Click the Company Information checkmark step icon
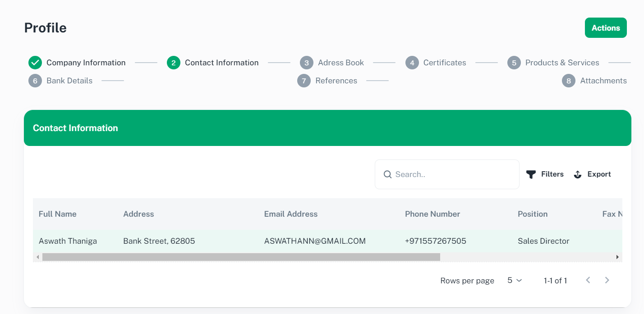The image size is (644, 314). pyautogui.click(x=35, y=63)
